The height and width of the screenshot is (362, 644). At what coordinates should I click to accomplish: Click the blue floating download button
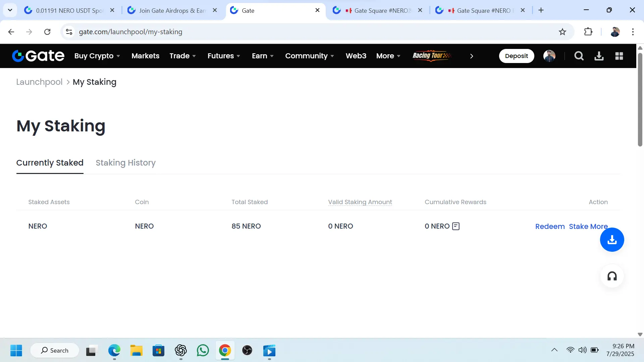(612, 240)
